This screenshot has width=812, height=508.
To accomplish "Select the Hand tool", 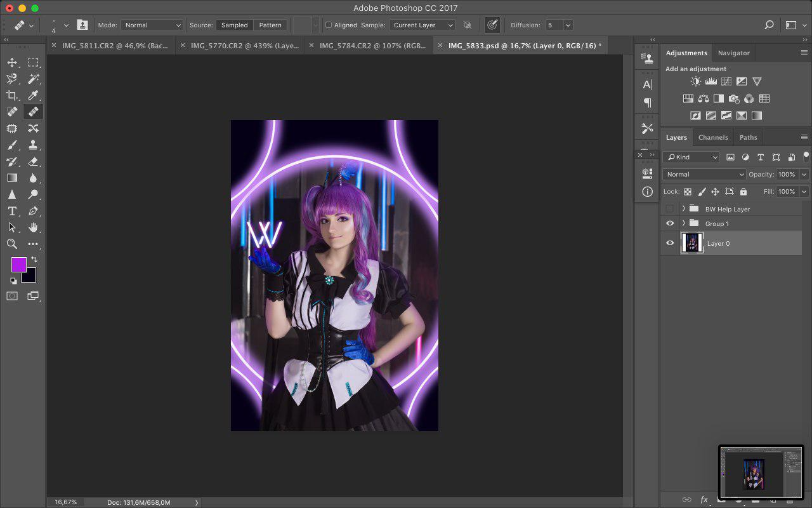I will (33, 227).
